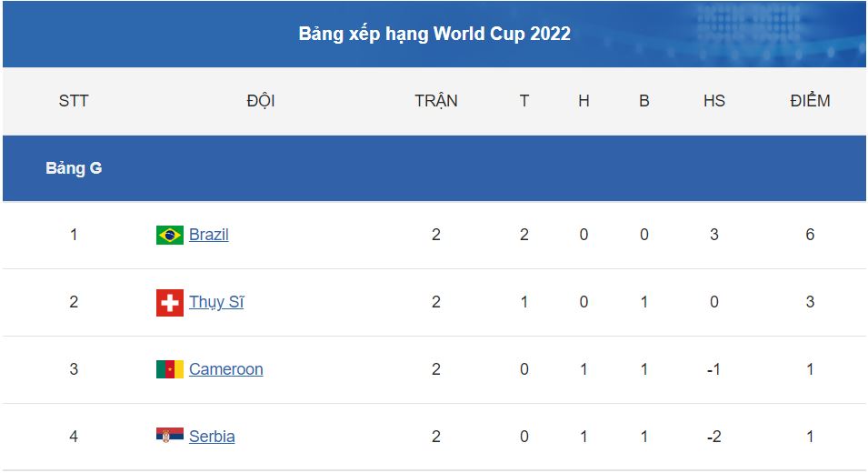The image size is (868, 473).
Task: Click the STT column header
Action: [74, 101]
